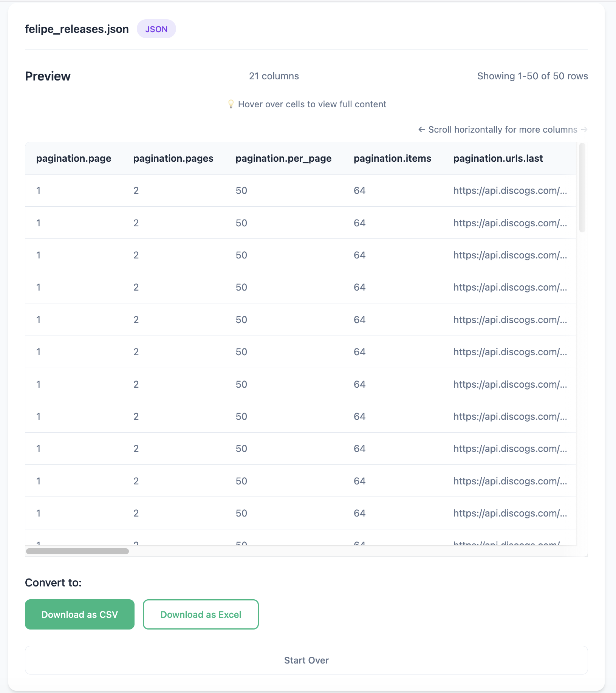The image size is (616, 693).
Task: Click the felipe_releases.json filename
Action: [x=76, y=29]
